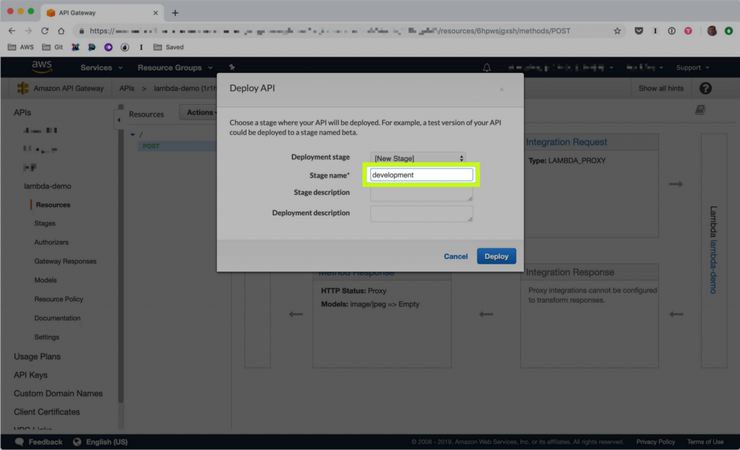Open the Privacy Policy footer link
Screen dimensions: 740x450
point(655,441)
